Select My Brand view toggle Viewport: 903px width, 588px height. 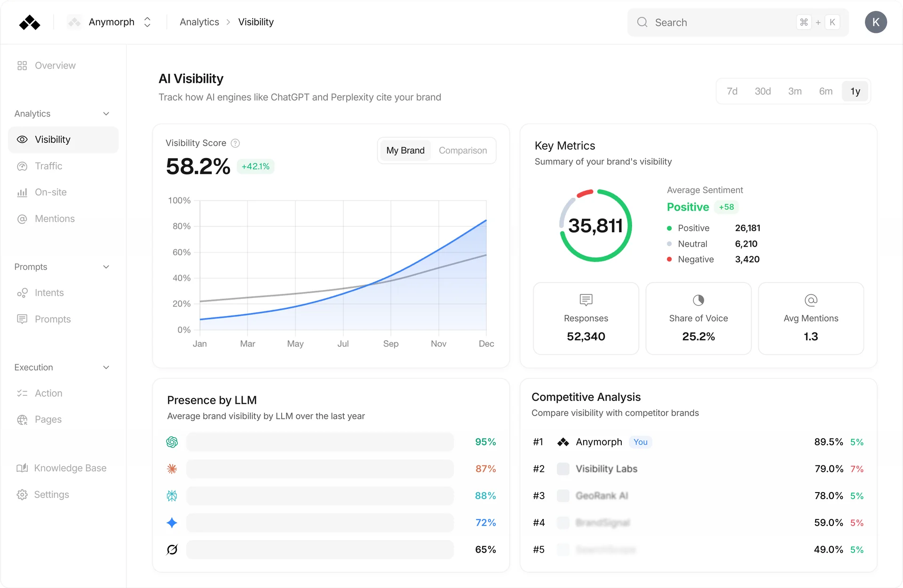point(405,150)
